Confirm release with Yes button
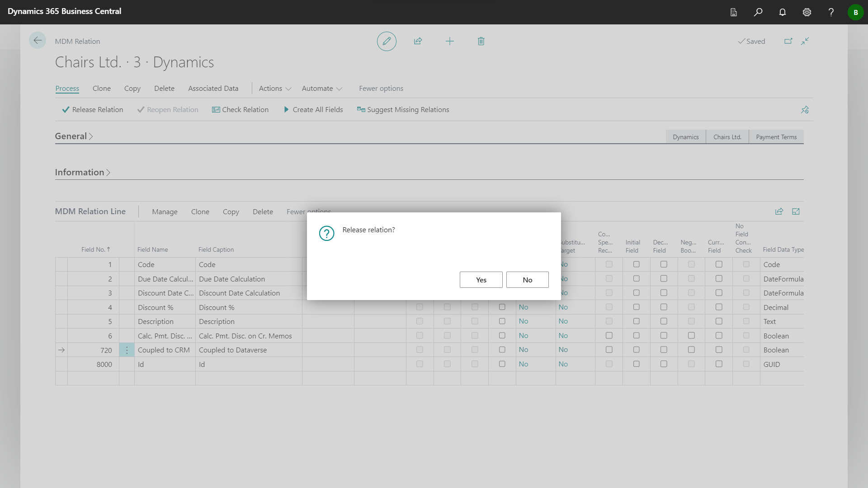 (x=481, y=280)
